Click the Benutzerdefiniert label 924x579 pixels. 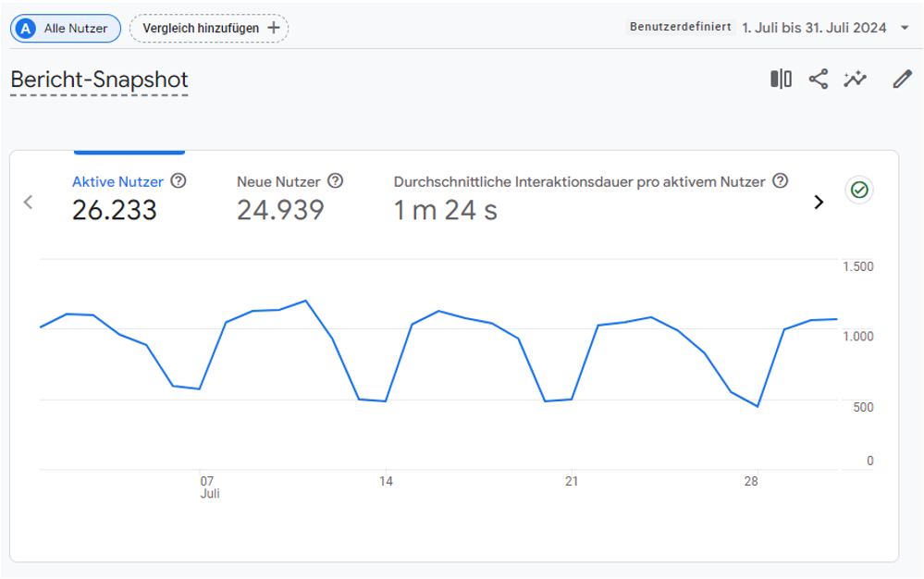pos(681,27)
